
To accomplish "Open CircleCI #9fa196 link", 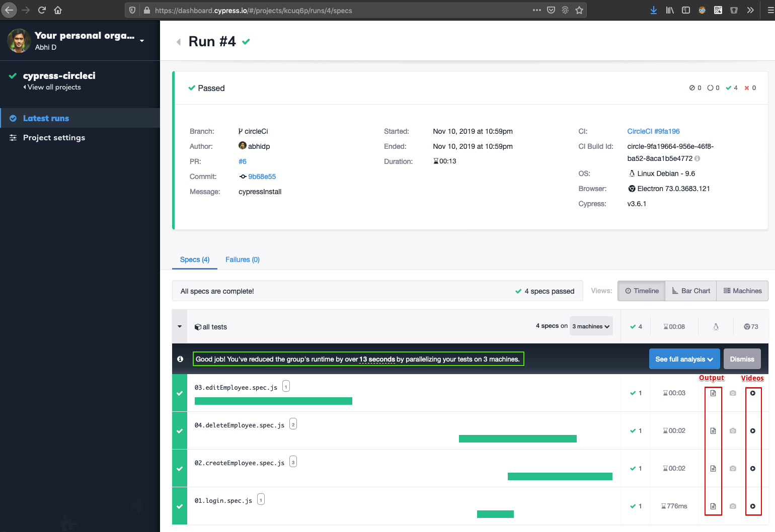I will coord(653,131).
